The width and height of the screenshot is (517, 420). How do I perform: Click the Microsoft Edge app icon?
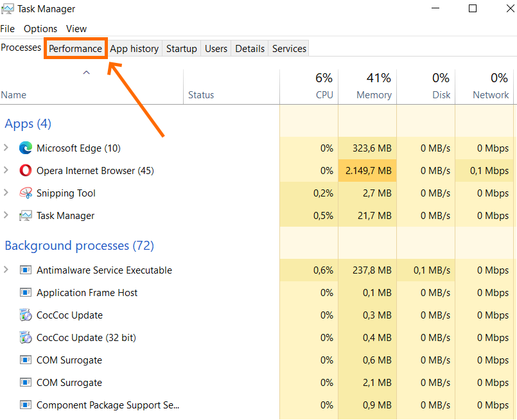pyautogui.click(x=26, y=148)
